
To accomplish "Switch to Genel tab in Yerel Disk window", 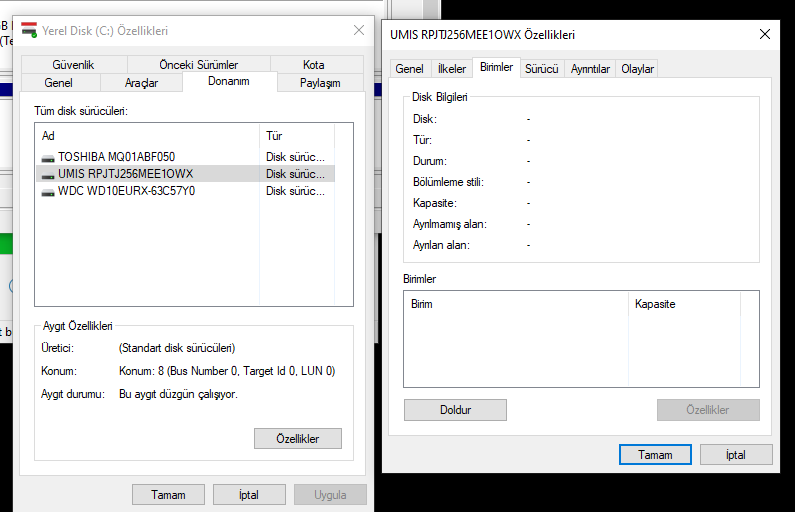I will (58, 83).
